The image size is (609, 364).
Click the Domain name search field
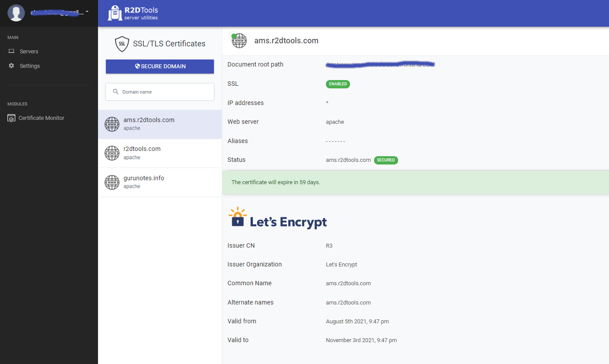tap(160, 92)
